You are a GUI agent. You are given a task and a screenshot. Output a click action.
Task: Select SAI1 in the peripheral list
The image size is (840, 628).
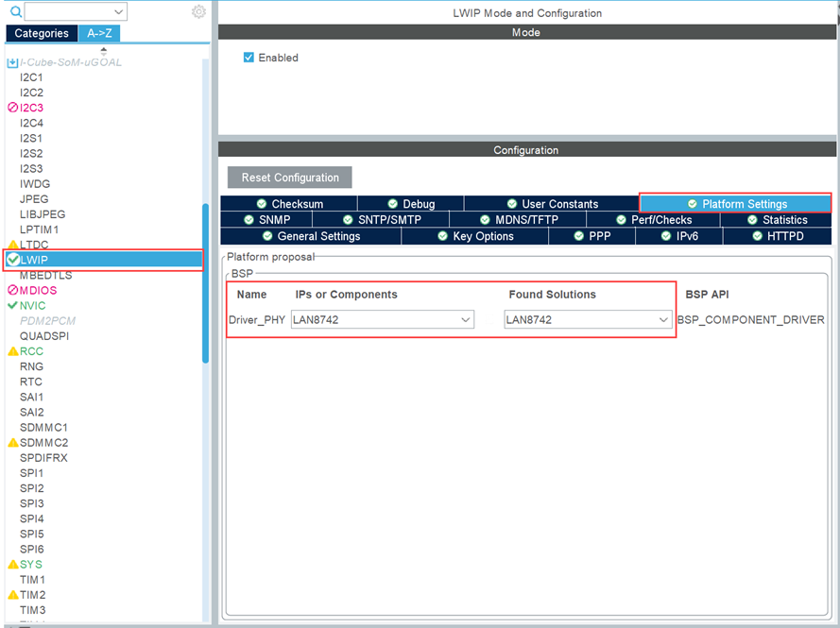[31, 398]
